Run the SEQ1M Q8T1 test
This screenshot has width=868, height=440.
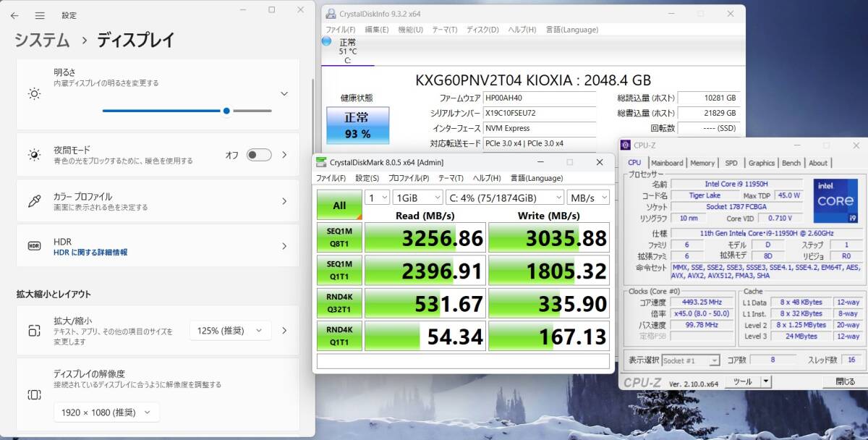point(339,237)
